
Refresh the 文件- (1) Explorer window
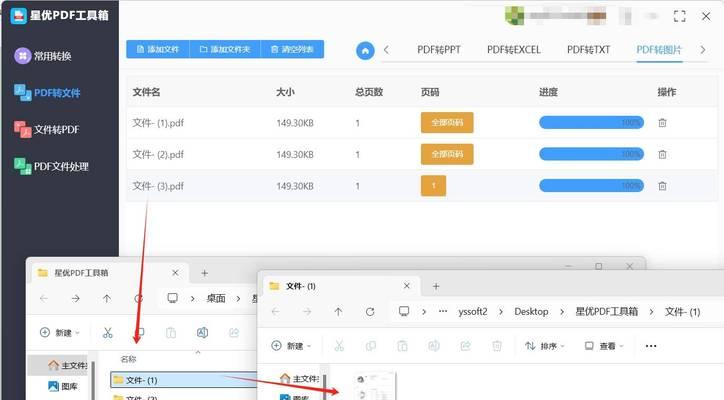pos(370,312)
